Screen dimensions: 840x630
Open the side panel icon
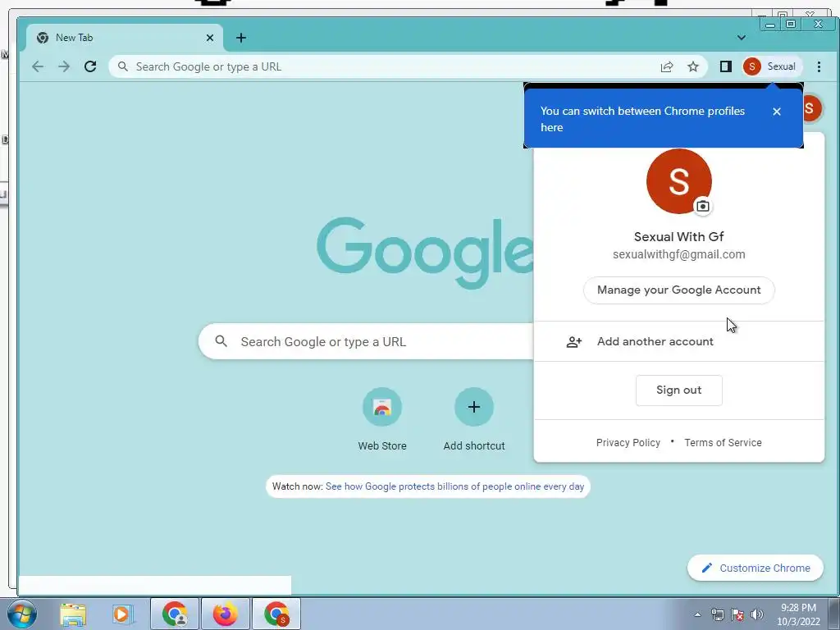pos(725,66)
